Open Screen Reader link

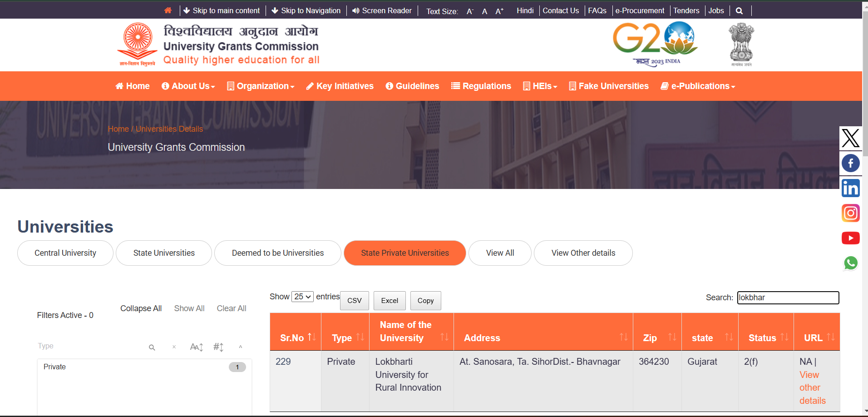point(382,10)
